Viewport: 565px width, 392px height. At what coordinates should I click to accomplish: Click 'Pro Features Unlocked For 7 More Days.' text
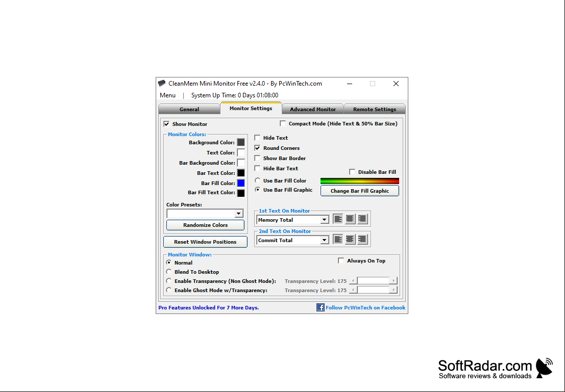coord(209,308)
